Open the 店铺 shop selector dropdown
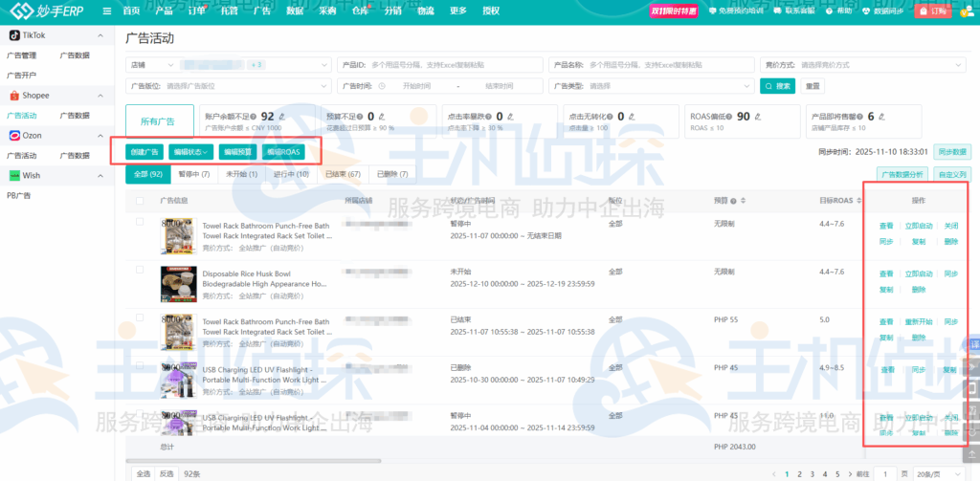Viewport: 980px width, 481px height. (x=229, y=65)
